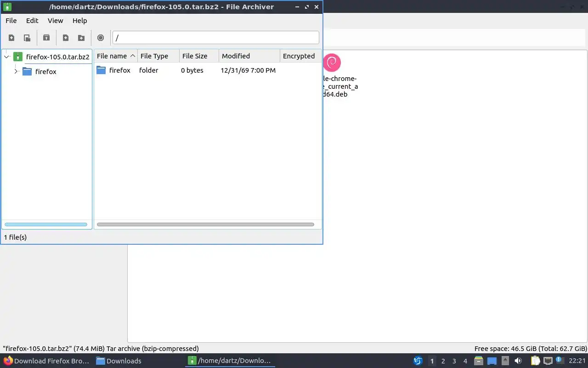Switch to File Archiver taskbar entry
Image resolution: width=588 pixels, height=368 pixels.
[230, 361]
